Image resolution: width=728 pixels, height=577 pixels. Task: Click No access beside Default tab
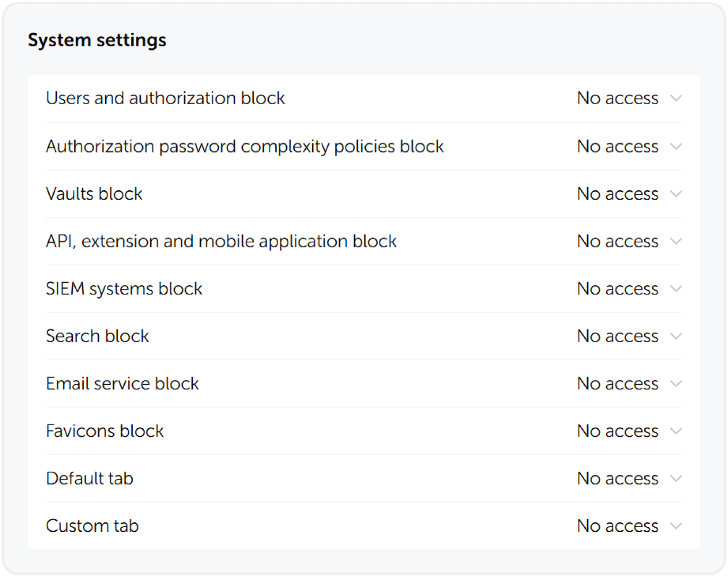617,478
